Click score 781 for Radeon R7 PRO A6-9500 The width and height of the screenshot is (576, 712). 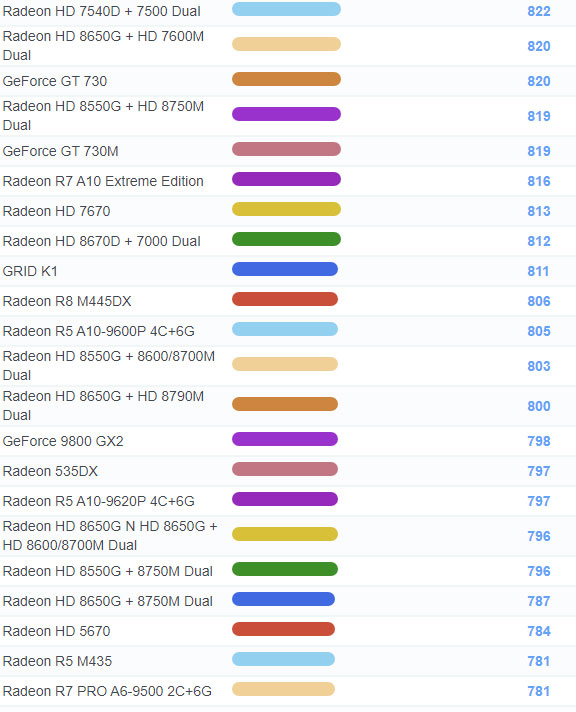click(538, 691)
